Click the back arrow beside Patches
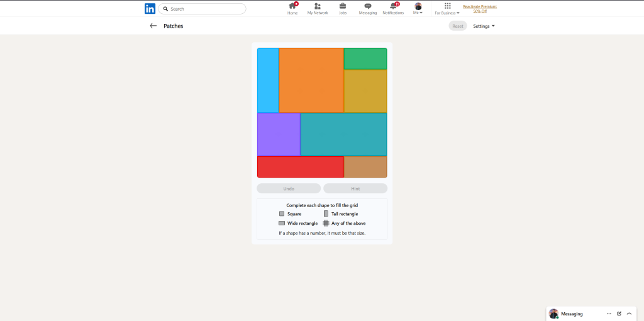The image size is (644, 321). coord(153,26)
